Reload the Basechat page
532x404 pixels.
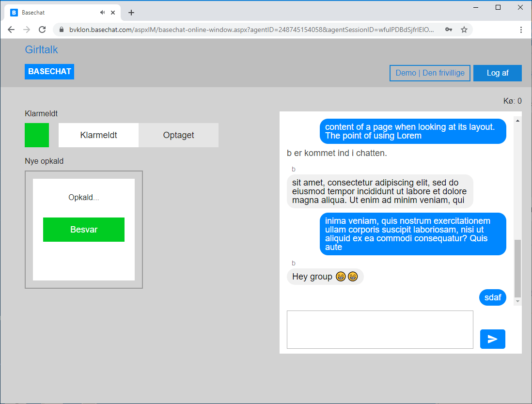pos(42,30)
